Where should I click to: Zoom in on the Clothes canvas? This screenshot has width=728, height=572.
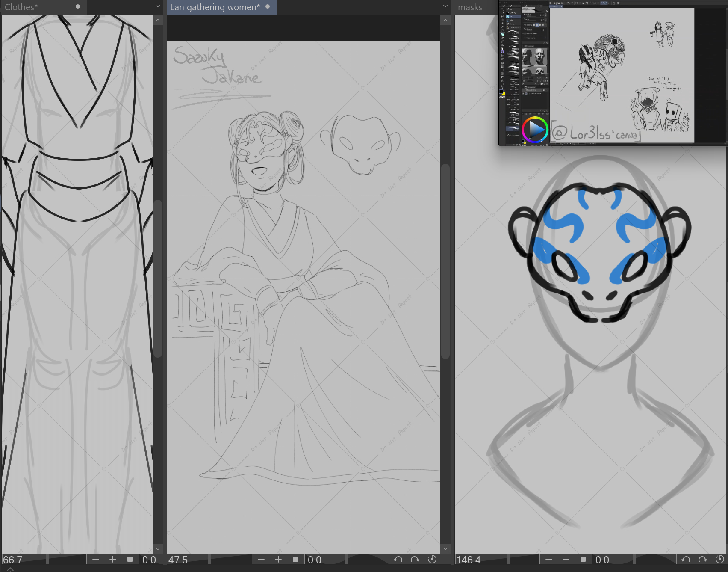pos(113,560)
